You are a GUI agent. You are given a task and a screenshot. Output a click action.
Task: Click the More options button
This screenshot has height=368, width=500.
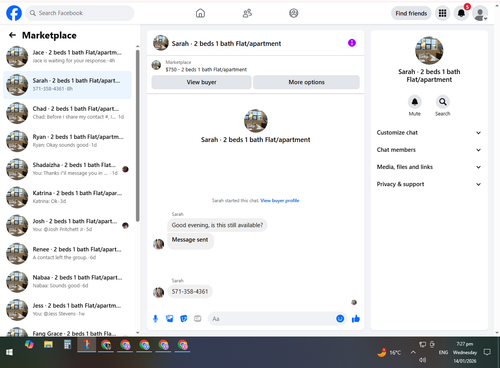tap(306, 82)
